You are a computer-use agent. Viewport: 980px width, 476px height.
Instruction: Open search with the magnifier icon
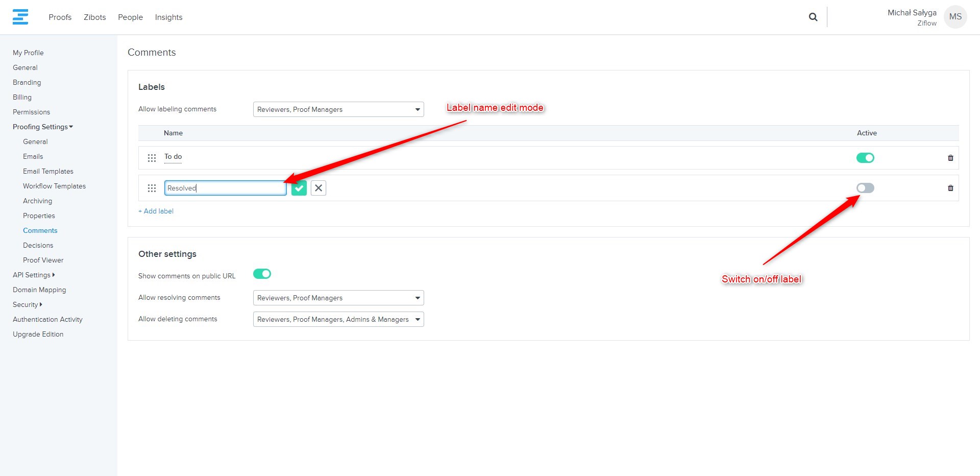(x=813, y=17)
